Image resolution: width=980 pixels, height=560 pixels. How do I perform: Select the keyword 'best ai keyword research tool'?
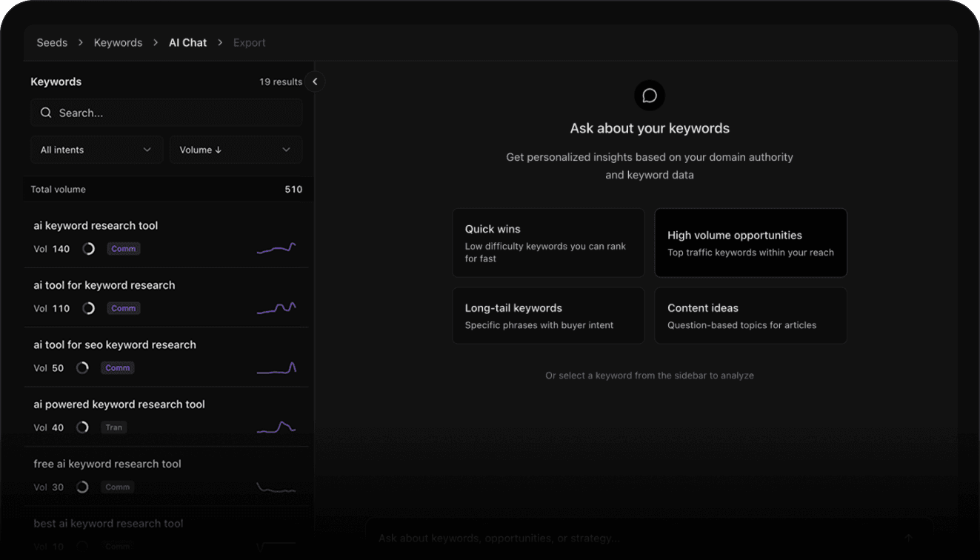(108, 523)
